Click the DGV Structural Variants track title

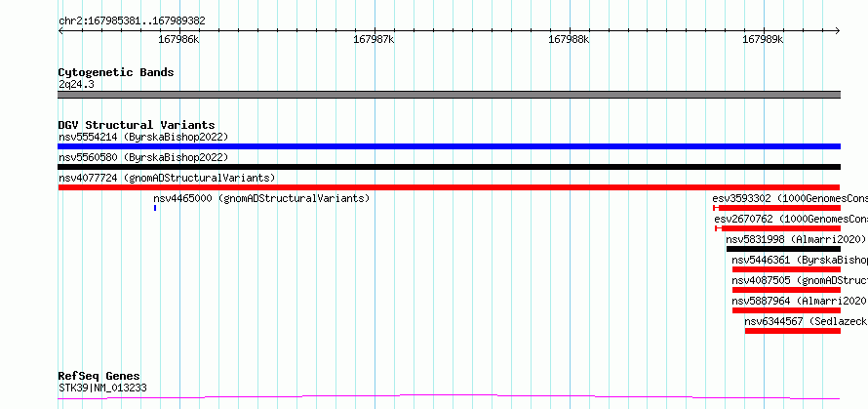click(x=137, y=125)
